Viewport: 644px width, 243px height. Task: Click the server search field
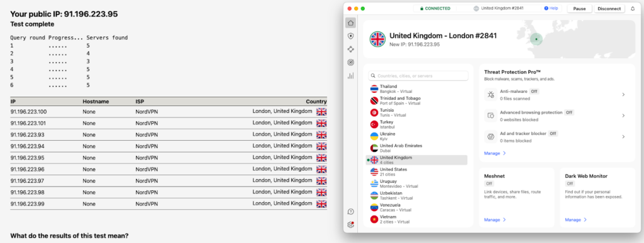(x=418, y=76)
